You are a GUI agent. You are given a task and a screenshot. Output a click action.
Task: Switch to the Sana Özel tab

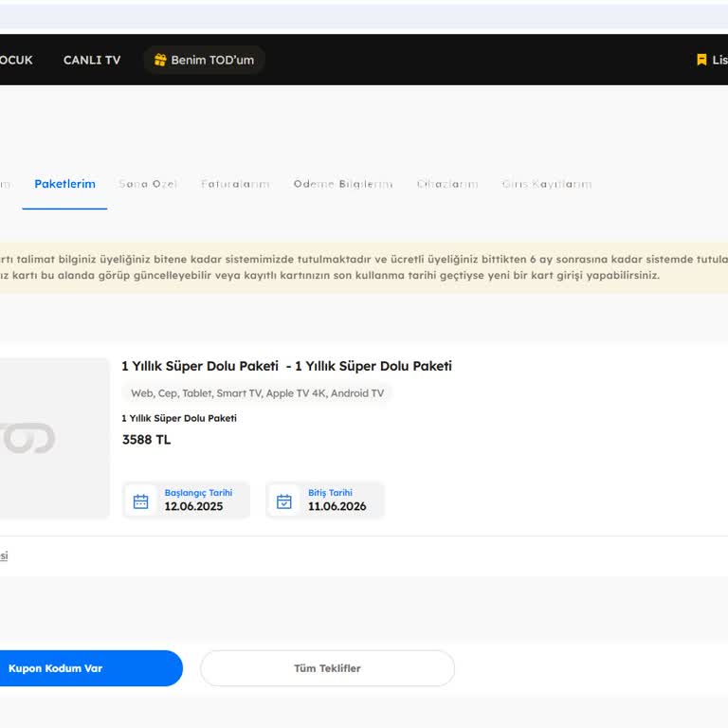[x=148, y=184]
